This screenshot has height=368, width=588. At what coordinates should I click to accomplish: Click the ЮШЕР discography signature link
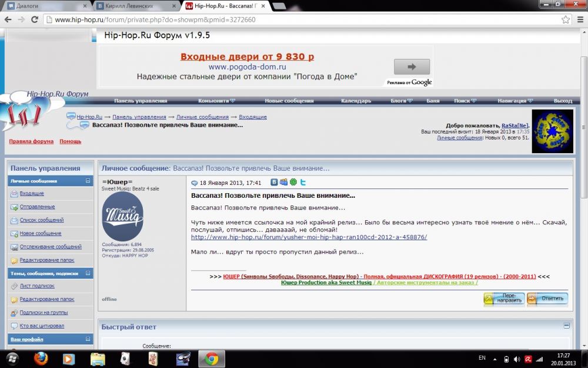point(379,276)
